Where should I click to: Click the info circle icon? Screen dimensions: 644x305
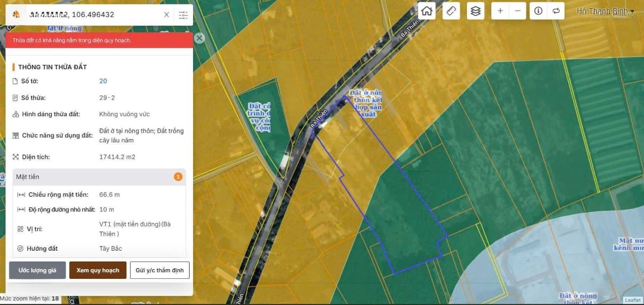point(538,11)
